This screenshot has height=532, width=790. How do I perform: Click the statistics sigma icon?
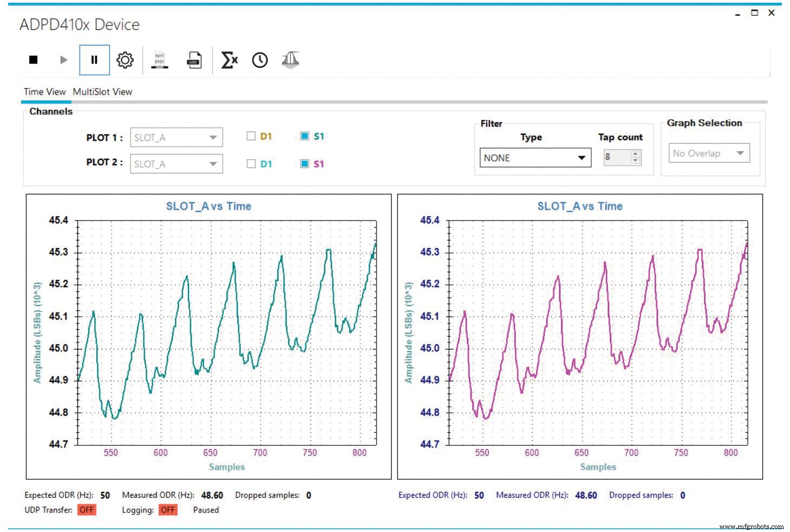(228, 60)
